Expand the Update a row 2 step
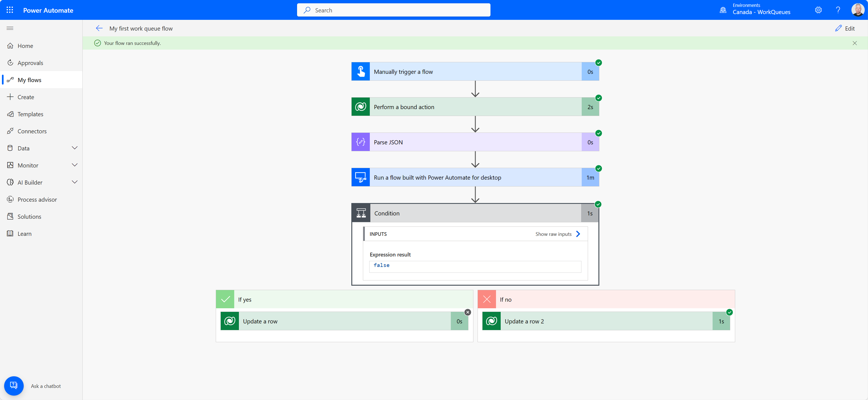Screen dimensions: 868x400 pos(606,321)
